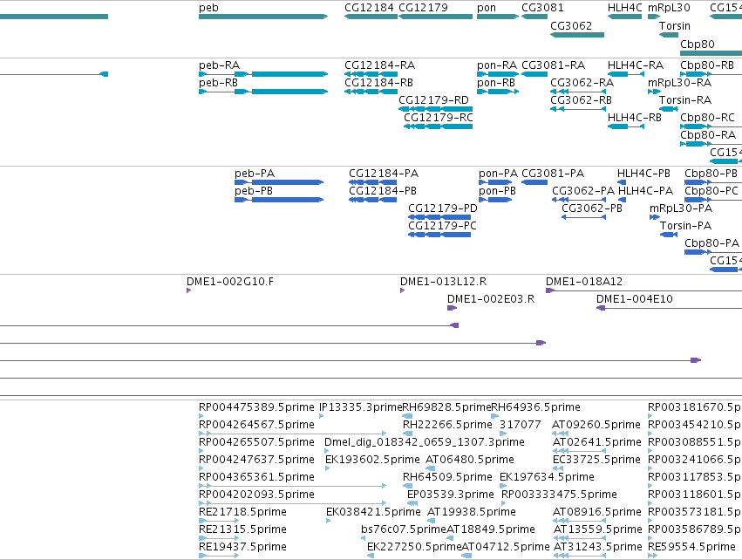Select EST EC33725.5prime
This screenshot has width=742, height=560.
click(x=558, y=468)
